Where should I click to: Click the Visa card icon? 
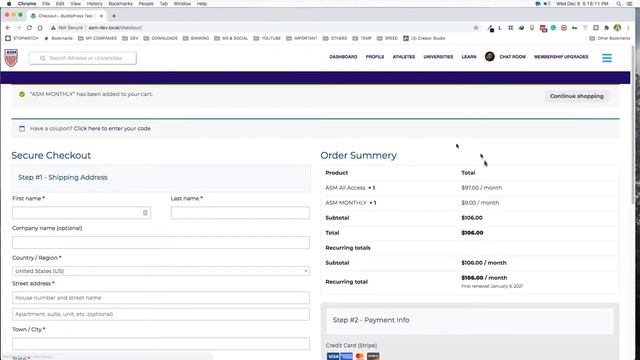333,356
